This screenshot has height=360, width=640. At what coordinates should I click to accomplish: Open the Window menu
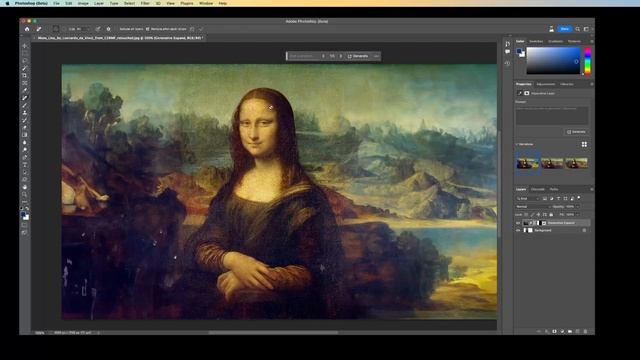coord(206,3)
